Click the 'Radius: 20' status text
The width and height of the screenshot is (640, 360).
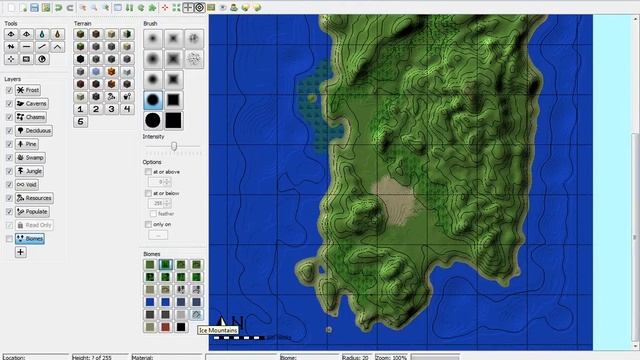point(356,357)
